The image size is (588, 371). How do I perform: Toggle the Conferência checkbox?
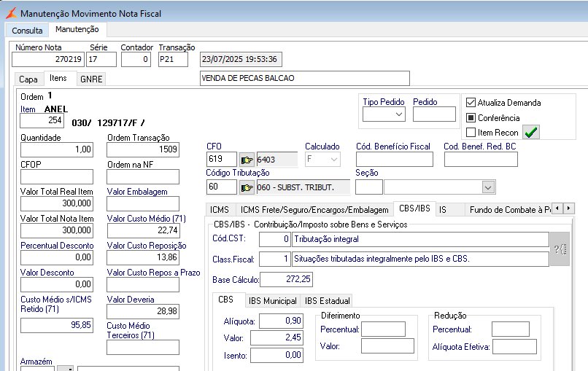pyautogui.click(x=471, y=117)
